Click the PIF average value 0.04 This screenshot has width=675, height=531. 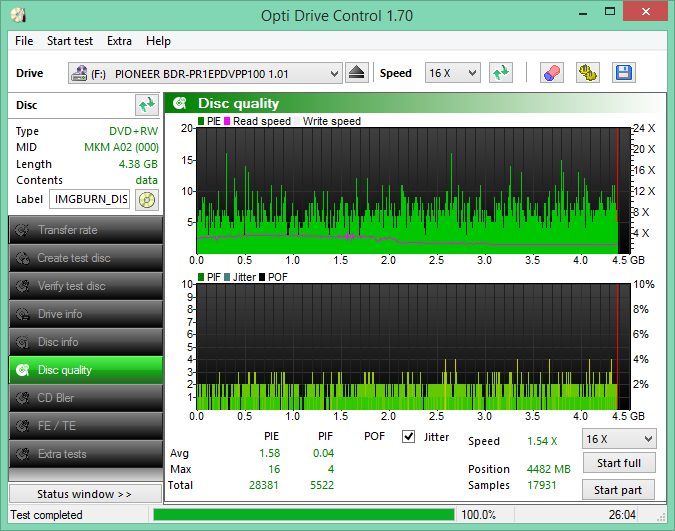coord(323,453)
